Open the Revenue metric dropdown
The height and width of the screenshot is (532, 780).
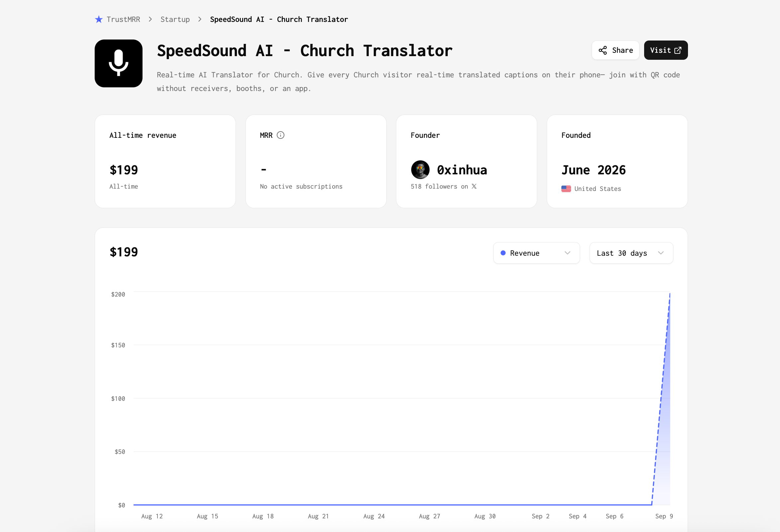536,253
